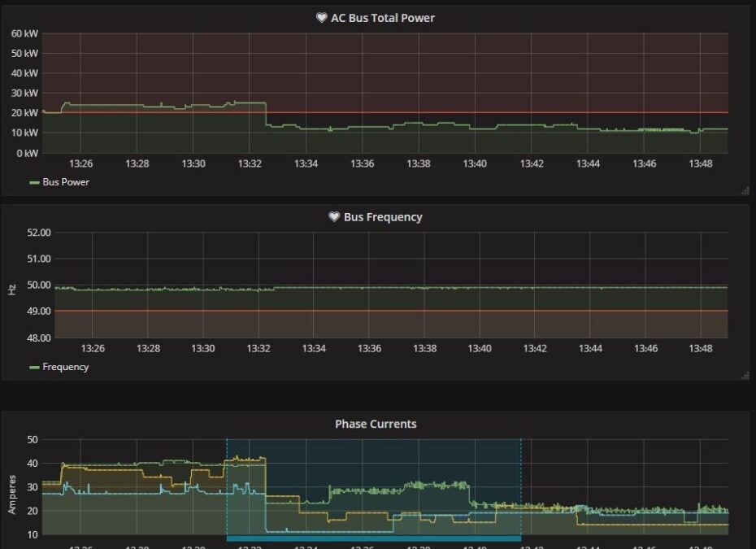The width and height of the screenshot is (756, 549).
Task: Click the heart icon beside AC Bus Total Power
Action: click(x=322, y=18)
